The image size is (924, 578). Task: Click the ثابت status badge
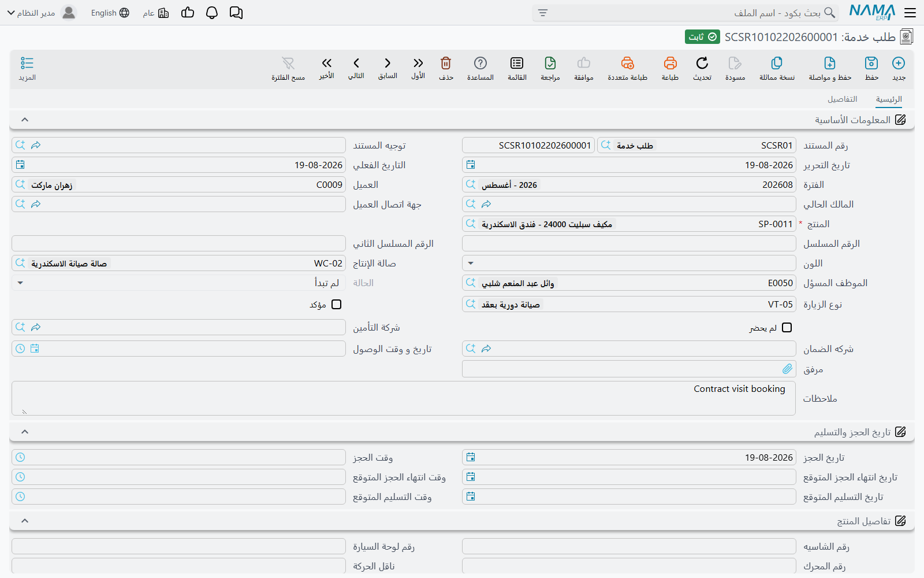pos(702,37)
